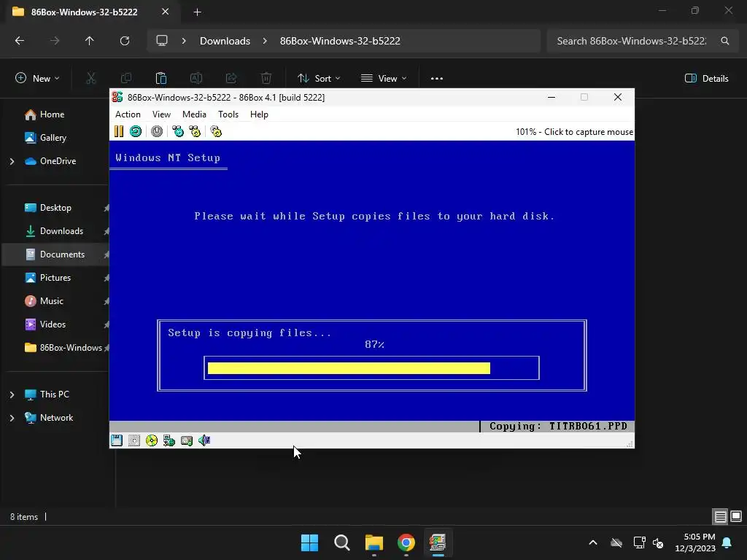Open the View menu in 86Box
The height and width of the screenshot is (560, 747).
pyautogui.click(x=161, y=114)
